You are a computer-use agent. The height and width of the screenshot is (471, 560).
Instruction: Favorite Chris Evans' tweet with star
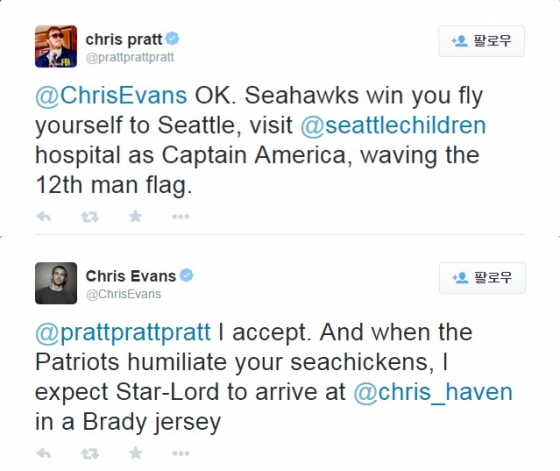pyautogui.click(x=135, y=453)
